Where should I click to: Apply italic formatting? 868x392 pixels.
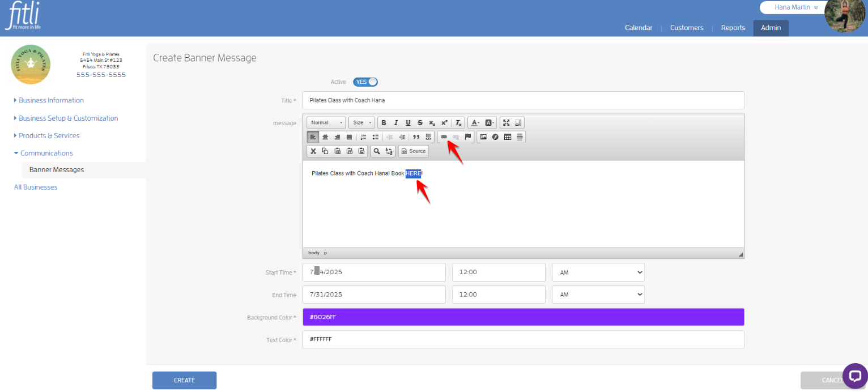point(395,122)
